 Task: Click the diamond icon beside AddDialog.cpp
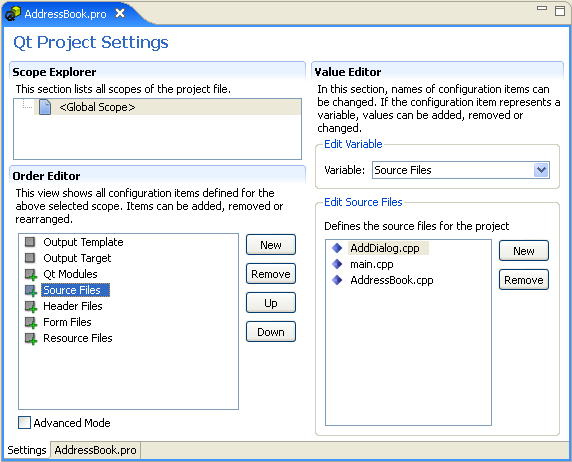tap(337, 248)
